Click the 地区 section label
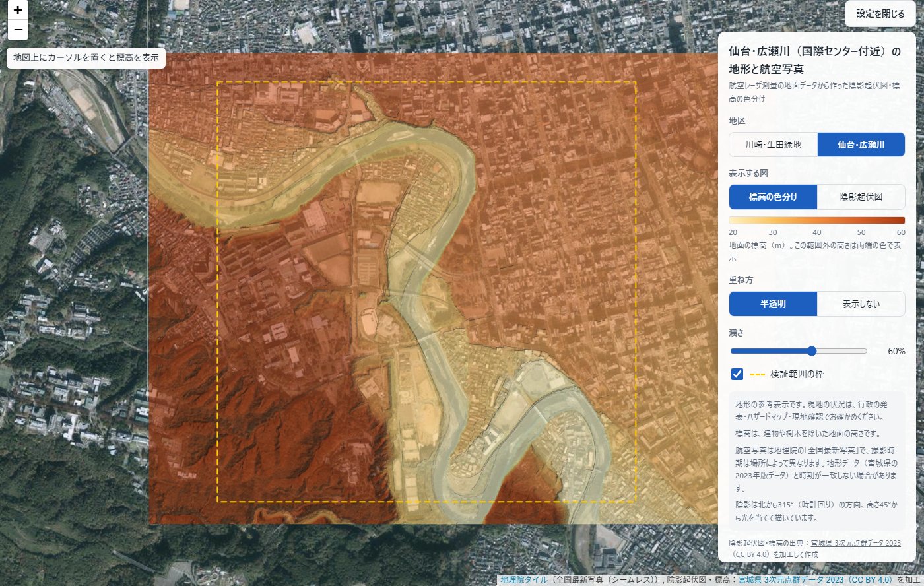The image size is (924, 586). coord(737,121)
